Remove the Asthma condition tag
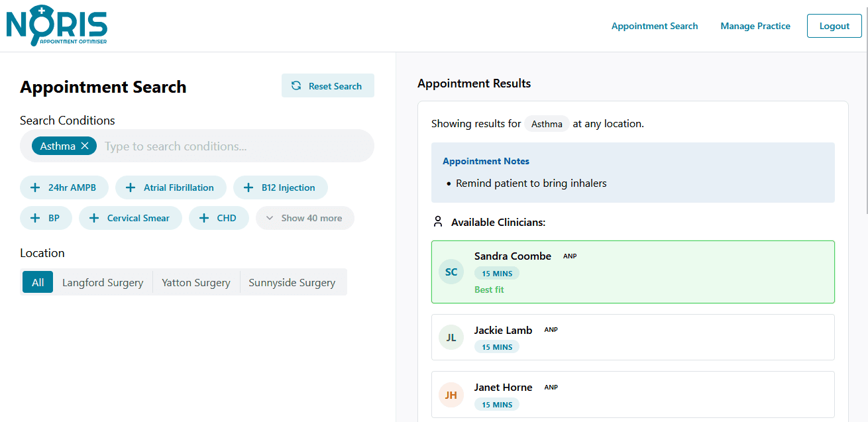This screenshot has width=868, height=422. point(84,146)
